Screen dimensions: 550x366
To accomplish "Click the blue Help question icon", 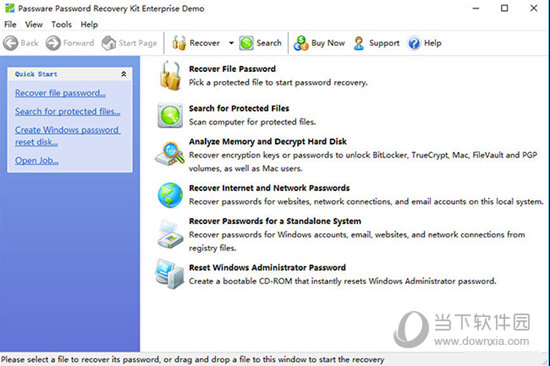I will 414,43.
